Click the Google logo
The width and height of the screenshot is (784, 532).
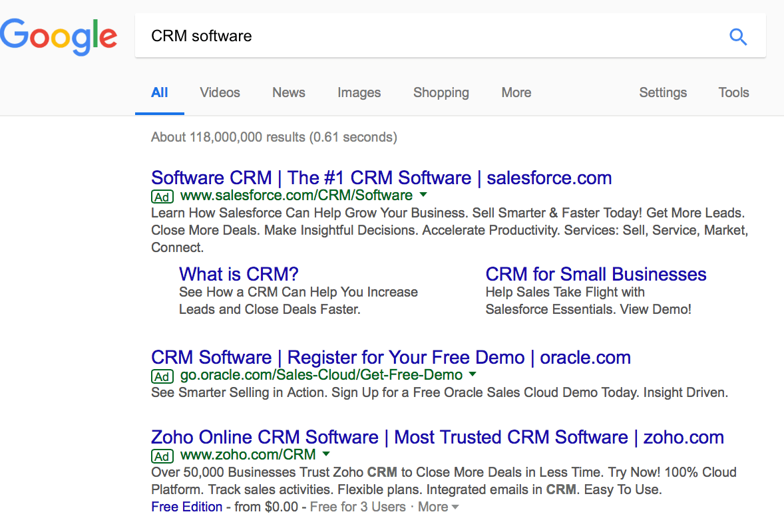[x=59, y=37]
